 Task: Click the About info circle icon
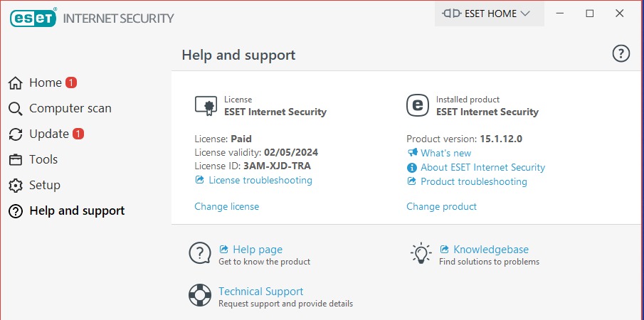pyautogui.click(x=411, y=167)
